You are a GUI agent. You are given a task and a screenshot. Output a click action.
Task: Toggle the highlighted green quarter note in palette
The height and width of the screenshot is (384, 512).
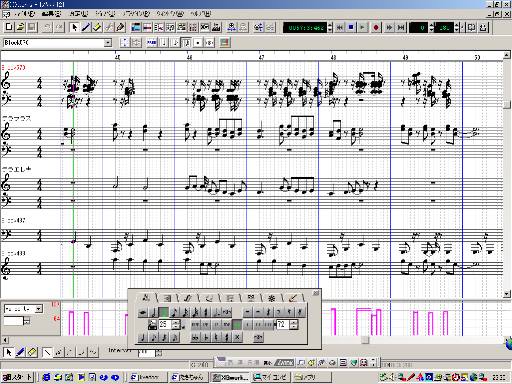(x=164, y=312)
